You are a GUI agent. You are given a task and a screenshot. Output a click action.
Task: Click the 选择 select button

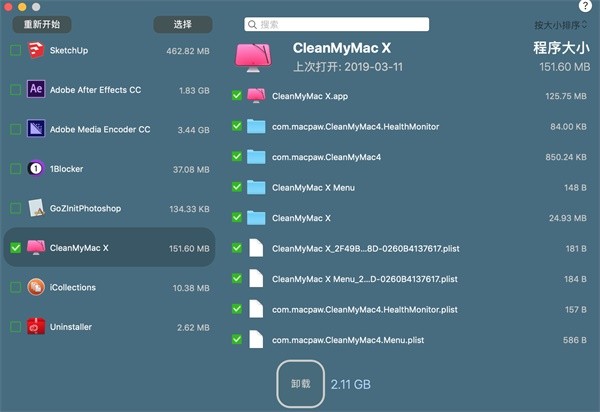183,24
